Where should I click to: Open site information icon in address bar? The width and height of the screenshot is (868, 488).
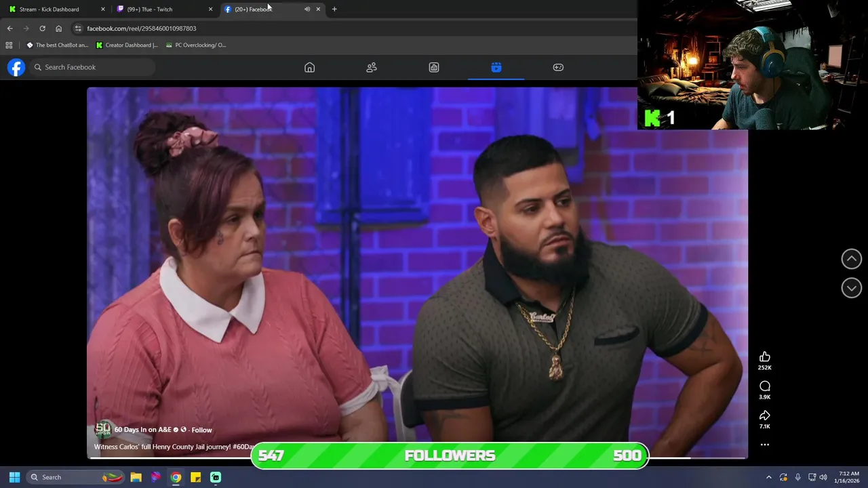(x=78, y=28)
